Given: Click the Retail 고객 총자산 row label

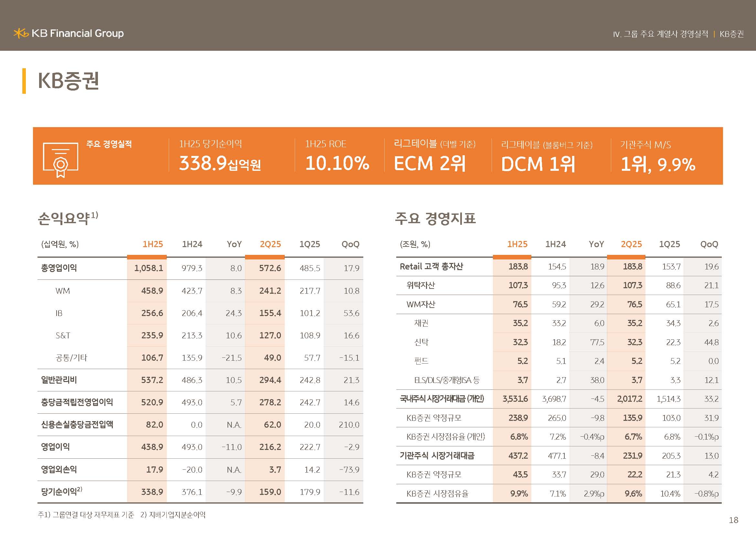Looking at the screenshot, I should [431, 266].
